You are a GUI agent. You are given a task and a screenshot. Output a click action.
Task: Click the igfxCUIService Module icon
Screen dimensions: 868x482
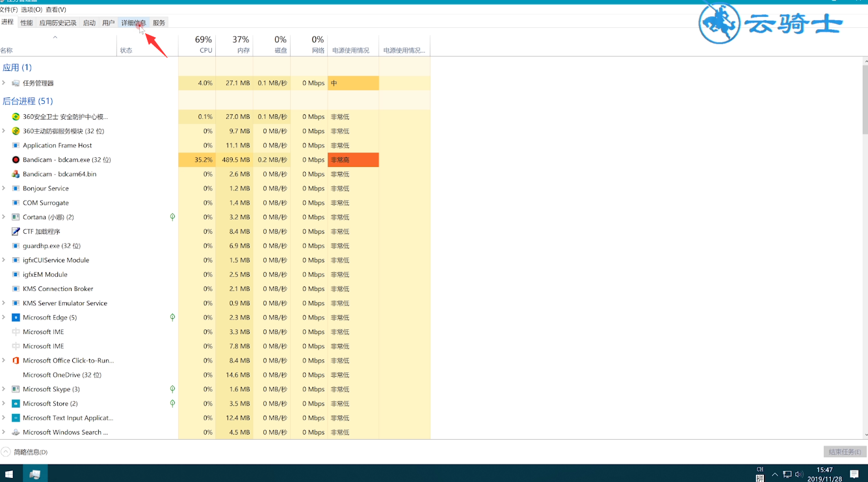pyautogui.click(x=16, y=260)
